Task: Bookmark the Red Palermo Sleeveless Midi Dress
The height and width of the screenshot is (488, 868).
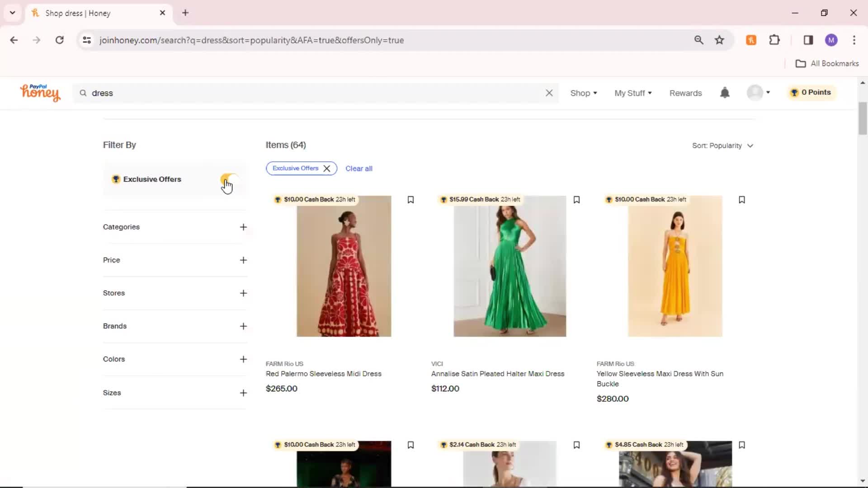Action: coord(410,200)
